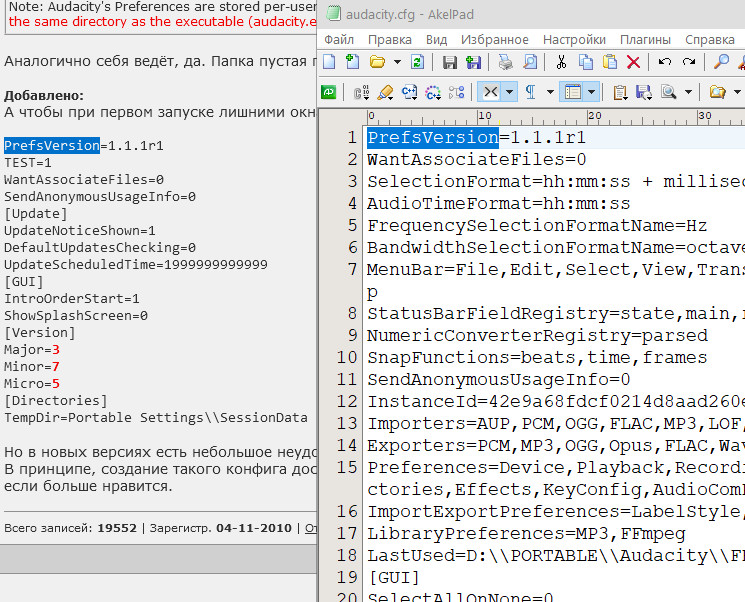
Task: Open the Правка menu
Action: pos(390,39)
